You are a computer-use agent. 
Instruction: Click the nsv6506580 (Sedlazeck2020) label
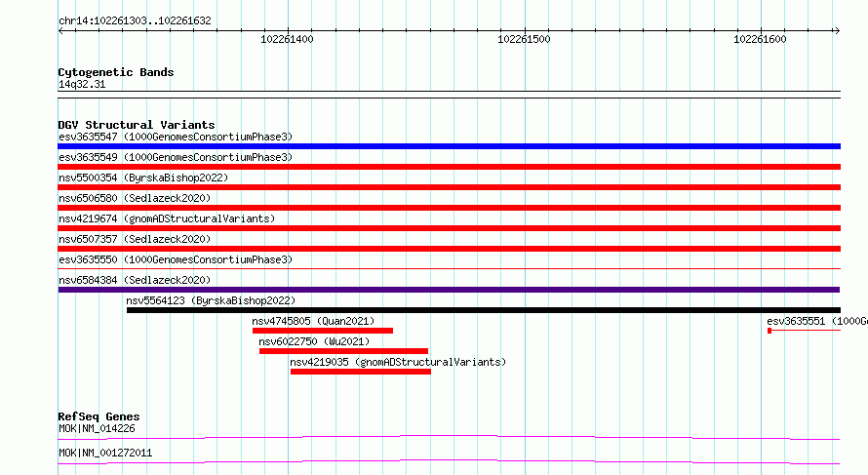pos(135,198)
